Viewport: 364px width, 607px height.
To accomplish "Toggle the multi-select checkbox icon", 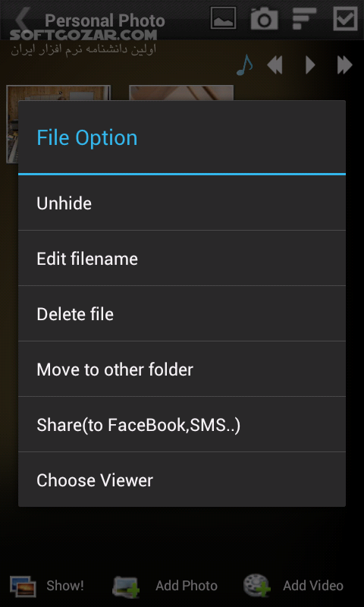I will click(346, 18).
